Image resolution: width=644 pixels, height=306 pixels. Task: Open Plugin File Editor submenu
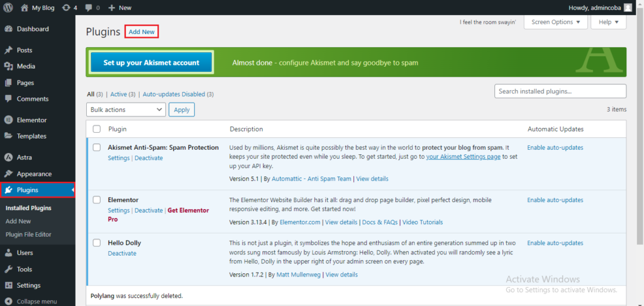(x=28, y=234)
